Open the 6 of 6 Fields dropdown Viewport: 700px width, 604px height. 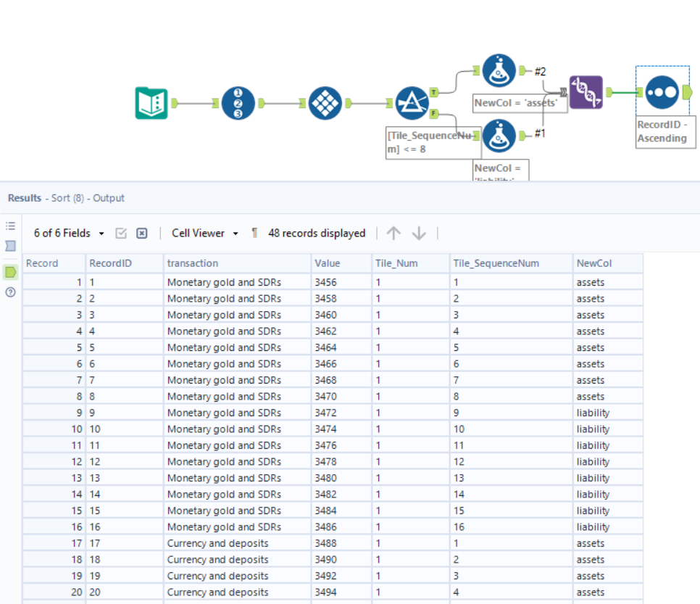coord(69,233)
